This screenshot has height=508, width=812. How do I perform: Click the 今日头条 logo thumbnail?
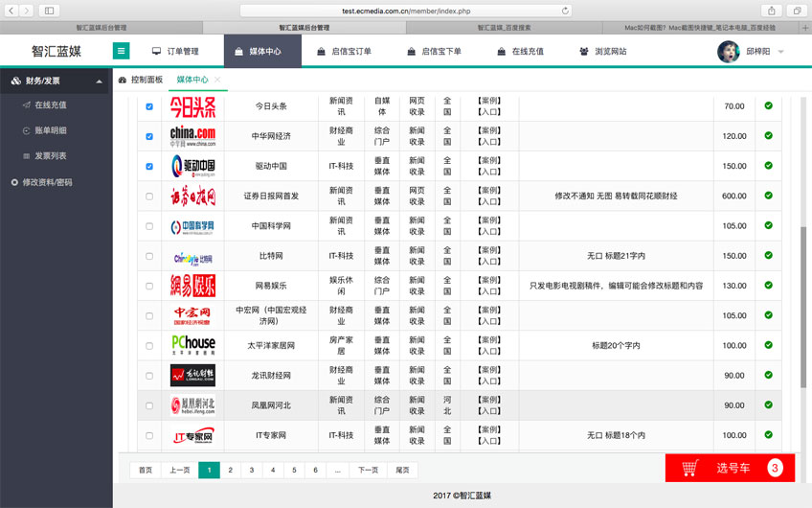coord(192,107)
